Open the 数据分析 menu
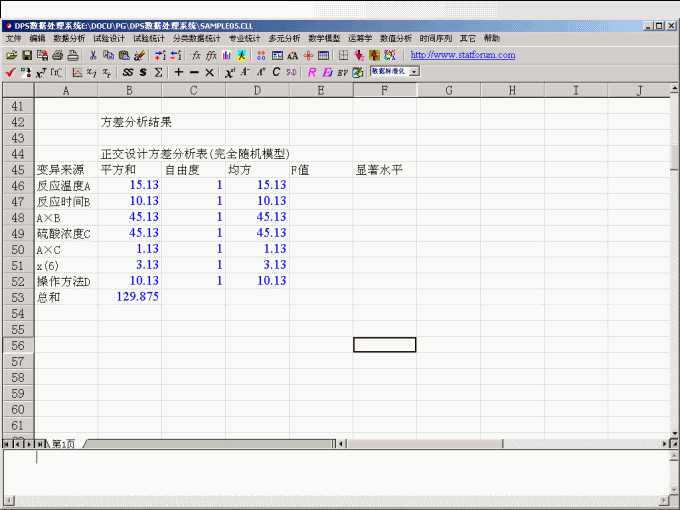The width and height of the screenshot is (680, 510). pos(69,38)
